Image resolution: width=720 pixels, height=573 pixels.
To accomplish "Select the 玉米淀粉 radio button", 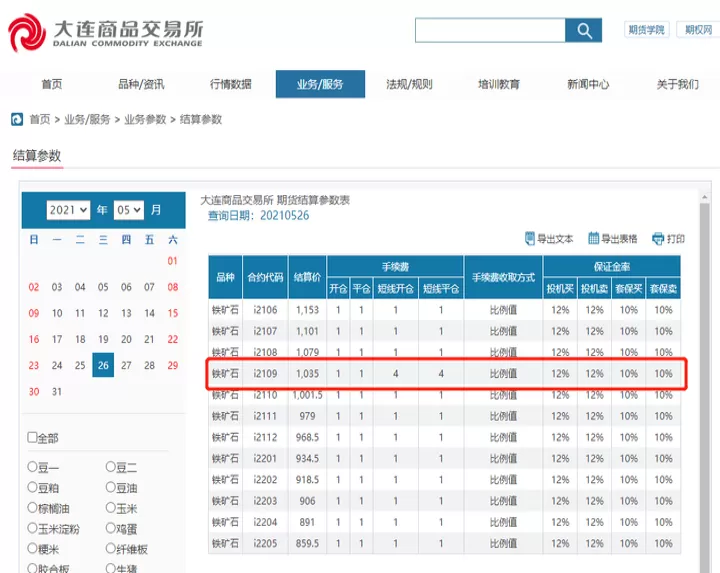I will (x=32, y=528).
